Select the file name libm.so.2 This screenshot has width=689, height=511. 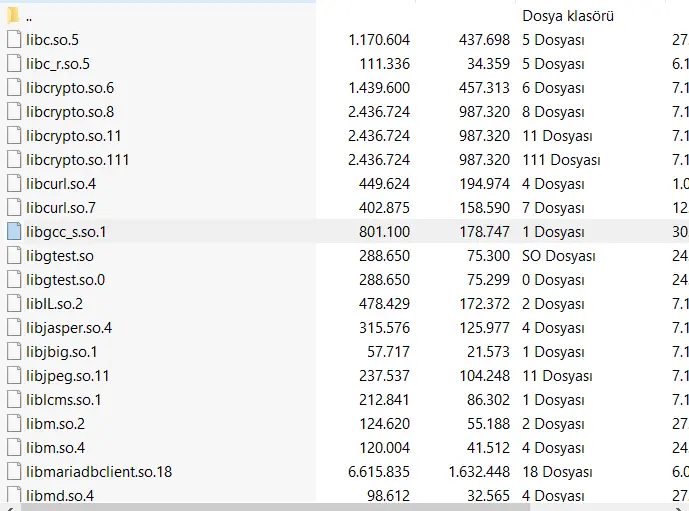click(x=55, y=424)
